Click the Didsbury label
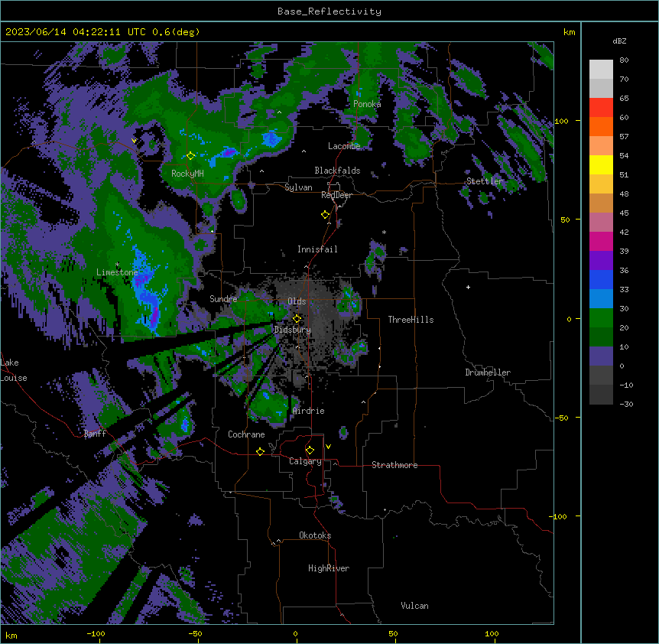Image resolution: width=659 pixels, height=644 pixels. click(293, 330)
